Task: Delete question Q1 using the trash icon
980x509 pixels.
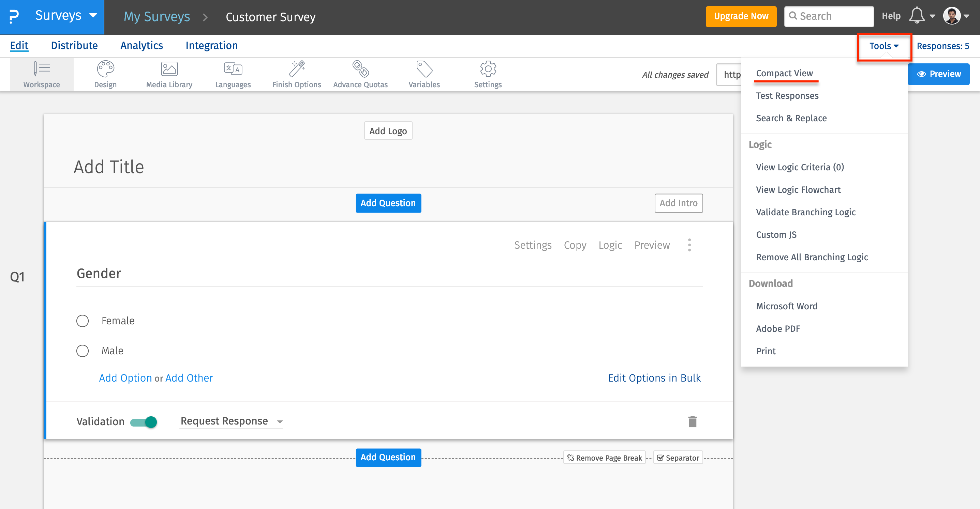Action: [x=693, y=421]
